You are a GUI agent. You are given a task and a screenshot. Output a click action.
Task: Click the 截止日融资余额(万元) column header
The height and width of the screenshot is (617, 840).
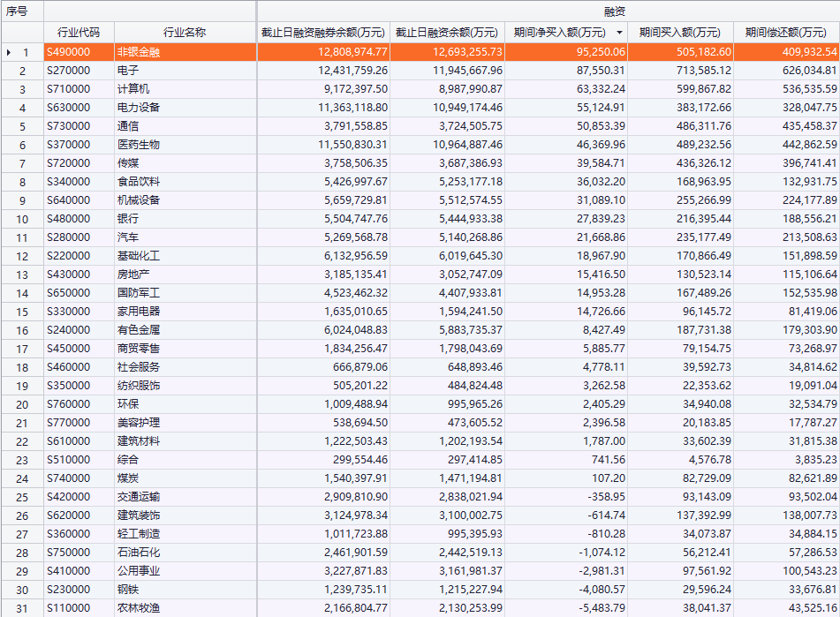coord(447,33)
